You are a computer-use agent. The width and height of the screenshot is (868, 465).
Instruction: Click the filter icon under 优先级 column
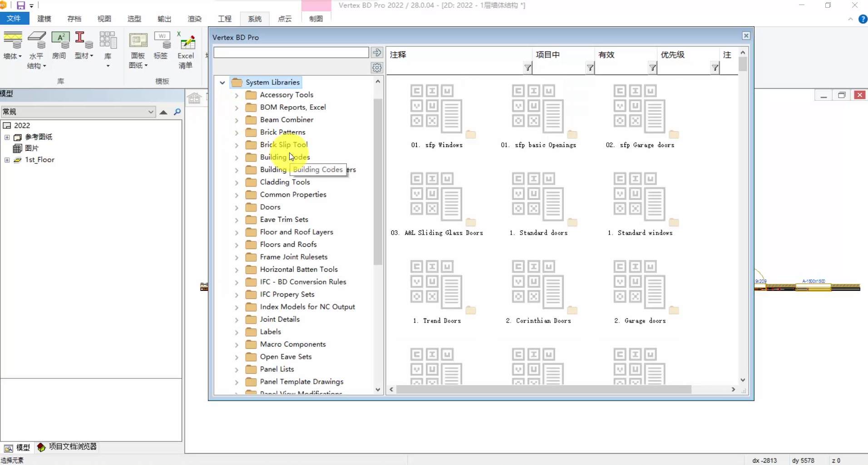tap(715, 68)
